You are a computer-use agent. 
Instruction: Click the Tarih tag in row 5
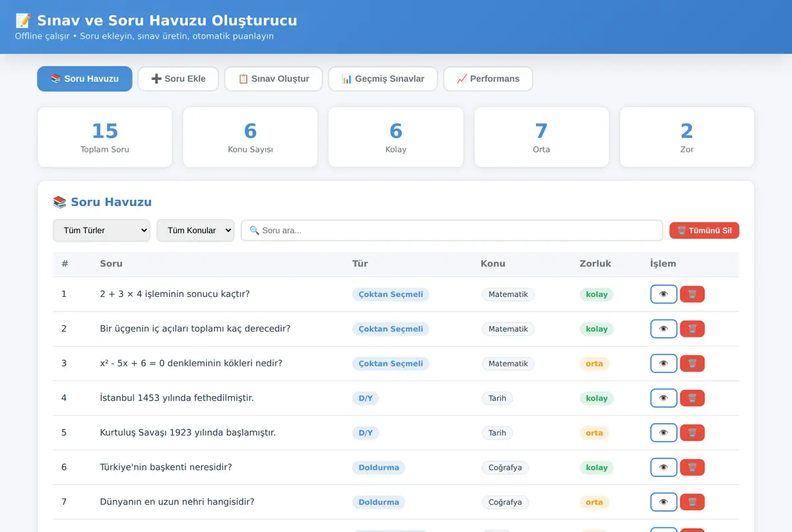(498, 433)
